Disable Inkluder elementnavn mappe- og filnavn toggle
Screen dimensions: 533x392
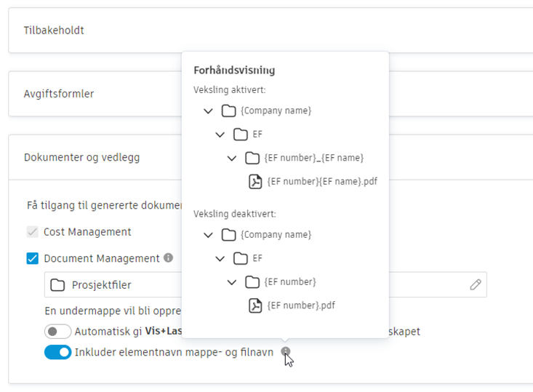pyautogui.click(x=57, y=353)
